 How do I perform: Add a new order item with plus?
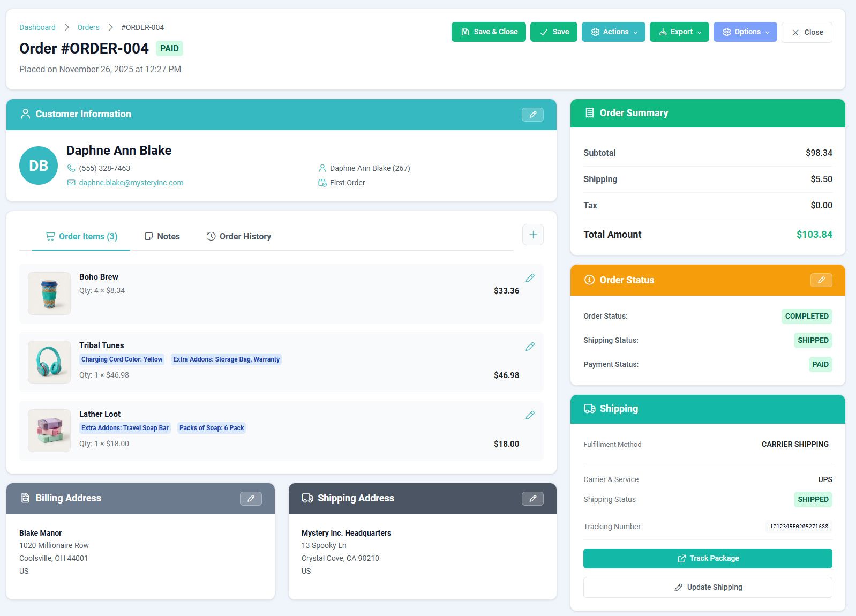[x=532, y=235]
